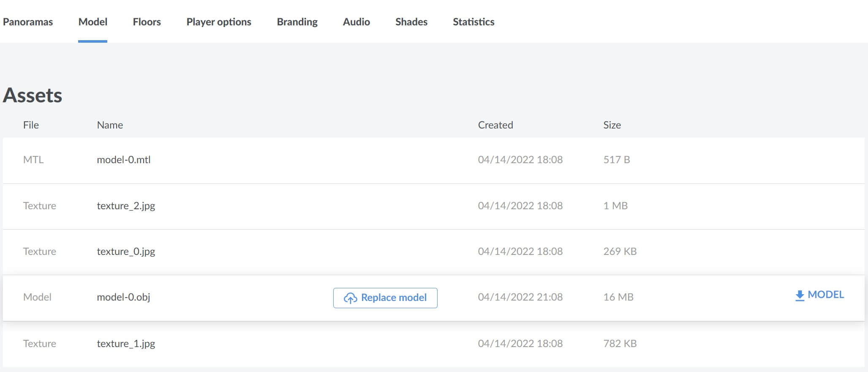Click the Replace model button

[x=385, y=298]
